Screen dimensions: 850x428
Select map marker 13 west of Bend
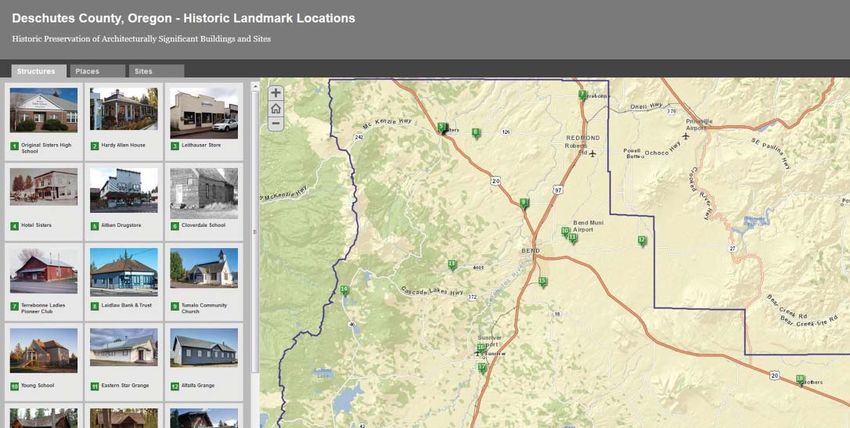pos(452,264)
